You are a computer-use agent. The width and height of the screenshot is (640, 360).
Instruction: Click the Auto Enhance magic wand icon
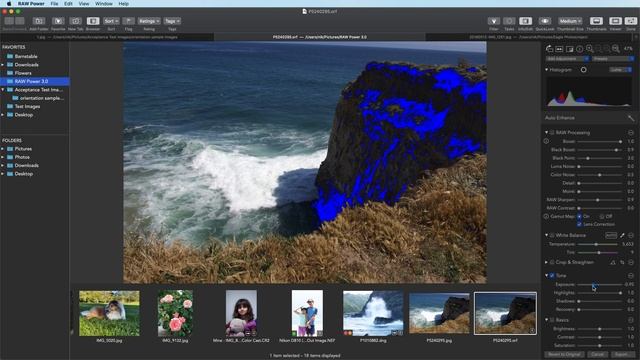[631, 118]
